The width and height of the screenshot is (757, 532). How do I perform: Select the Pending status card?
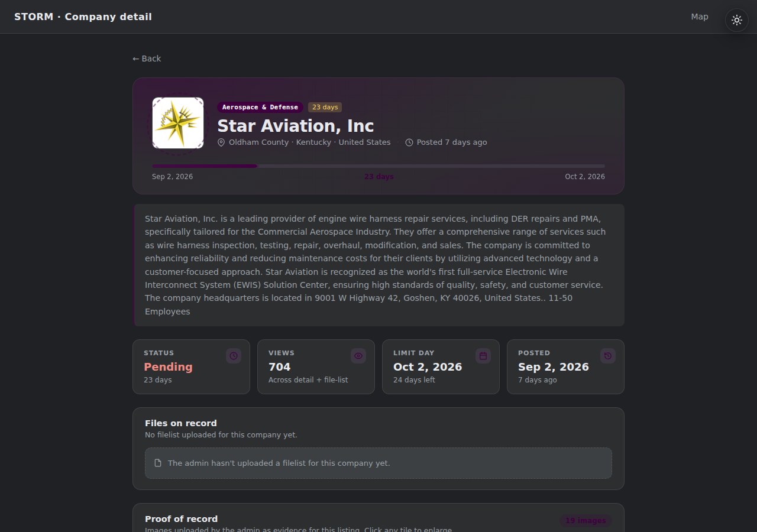(191, 366)
